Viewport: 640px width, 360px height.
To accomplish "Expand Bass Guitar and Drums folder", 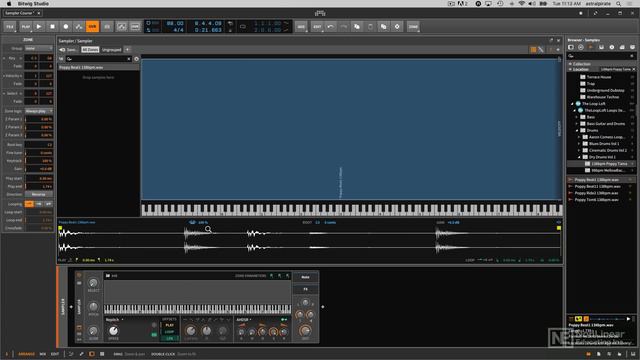I will coord(577,124).
